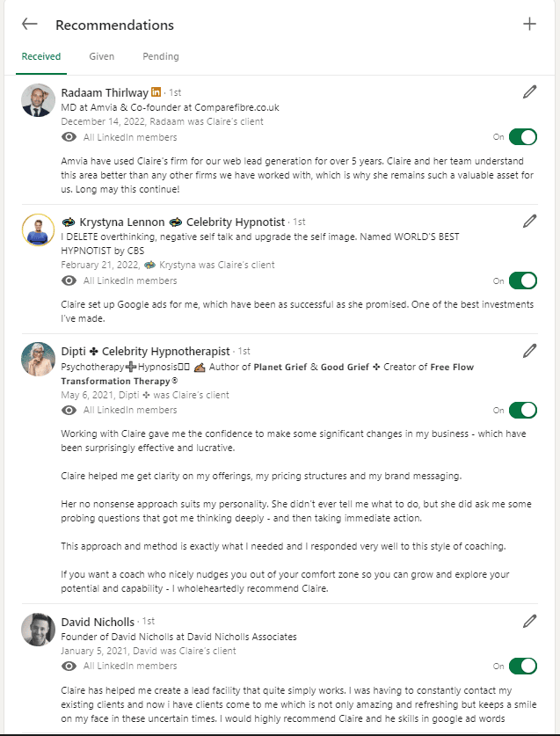This screenshot has width=560, height=736.
Task: Open the Pending tab
Action: tap(161, 56)
